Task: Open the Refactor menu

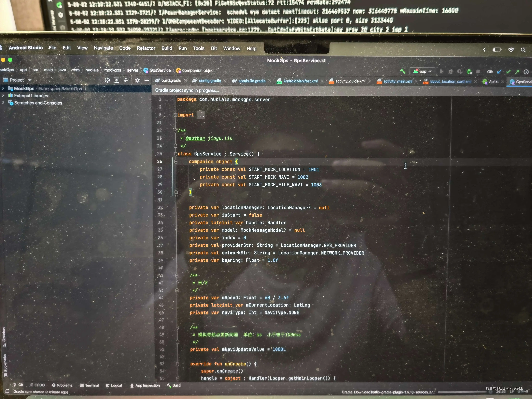Action: [x=146, y=48]
